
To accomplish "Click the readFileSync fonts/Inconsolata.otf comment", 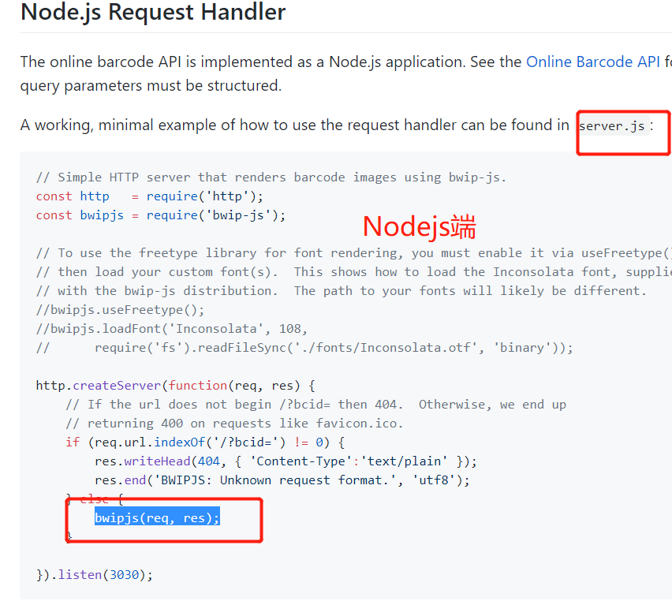I will tap(304, 347).
